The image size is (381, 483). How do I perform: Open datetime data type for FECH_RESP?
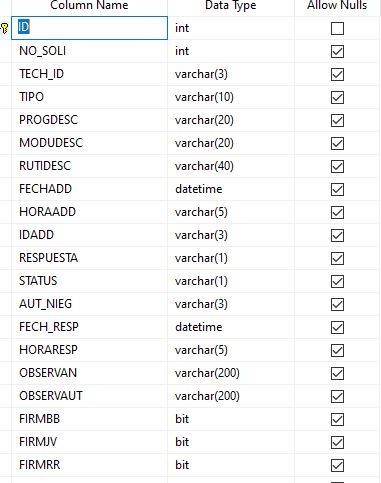coord(231,327)
